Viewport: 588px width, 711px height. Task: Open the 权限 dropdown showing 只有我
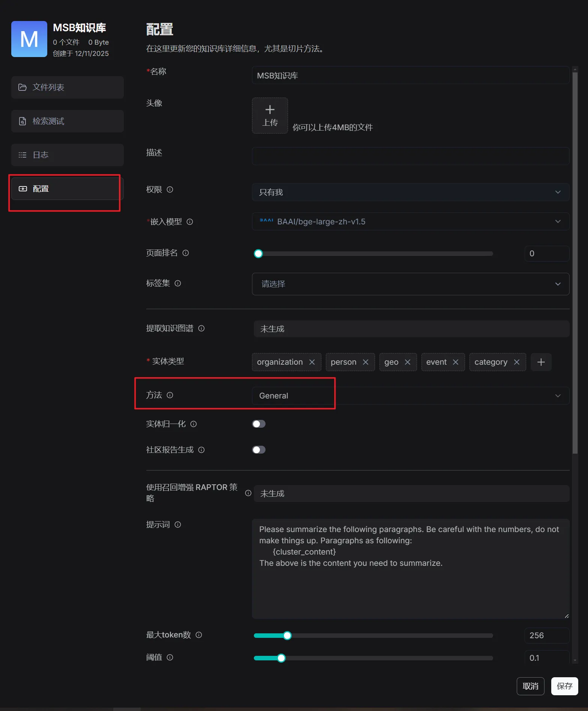410,192
